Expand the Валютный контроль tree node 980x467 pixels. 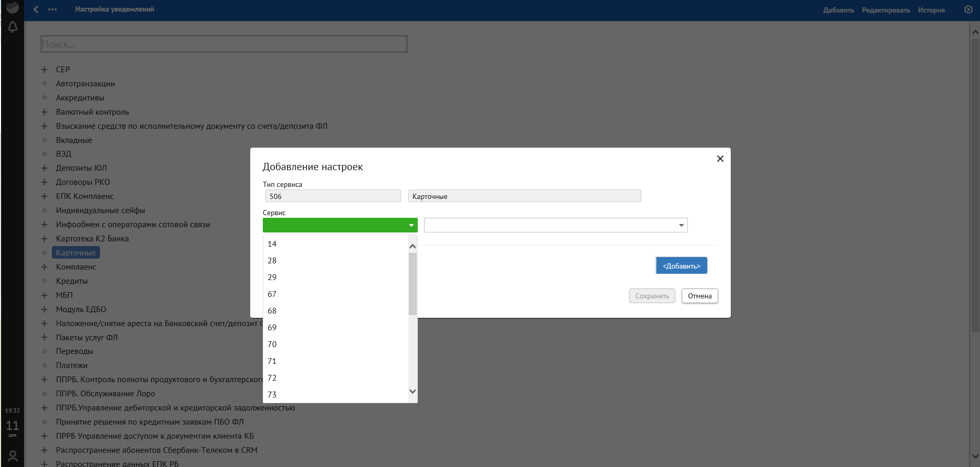pyautogui.click(x=44, y=112)
